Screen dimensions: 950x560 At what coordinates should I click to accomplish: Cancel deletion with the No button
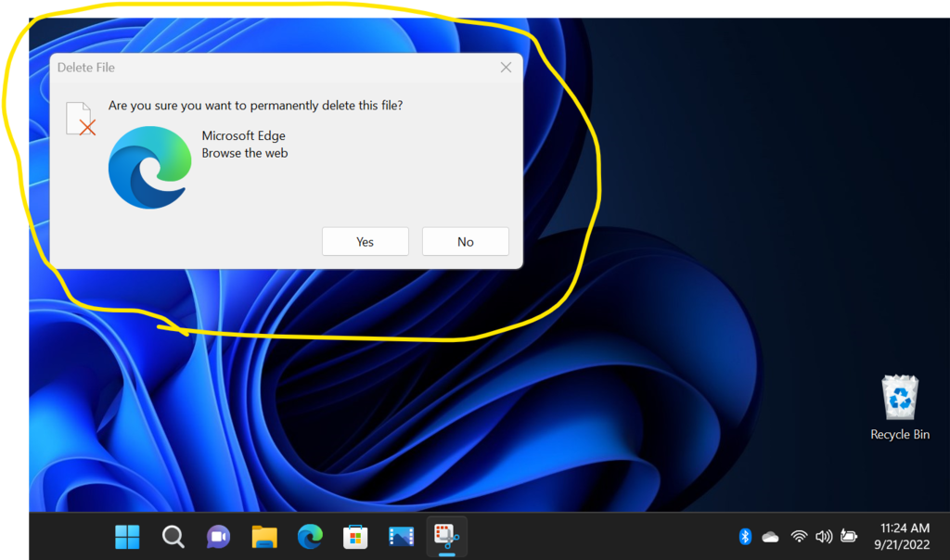click(x=466, y=242)
